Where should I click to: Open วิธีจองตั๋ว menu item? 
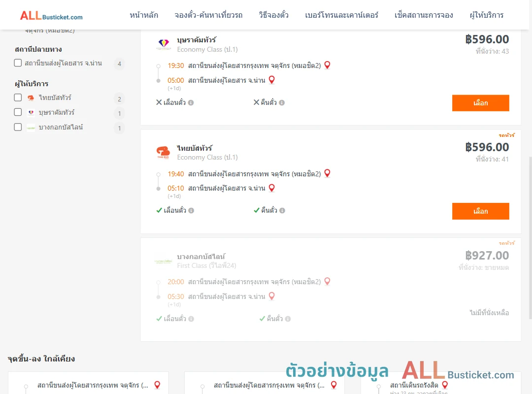(x=273, y=15)
